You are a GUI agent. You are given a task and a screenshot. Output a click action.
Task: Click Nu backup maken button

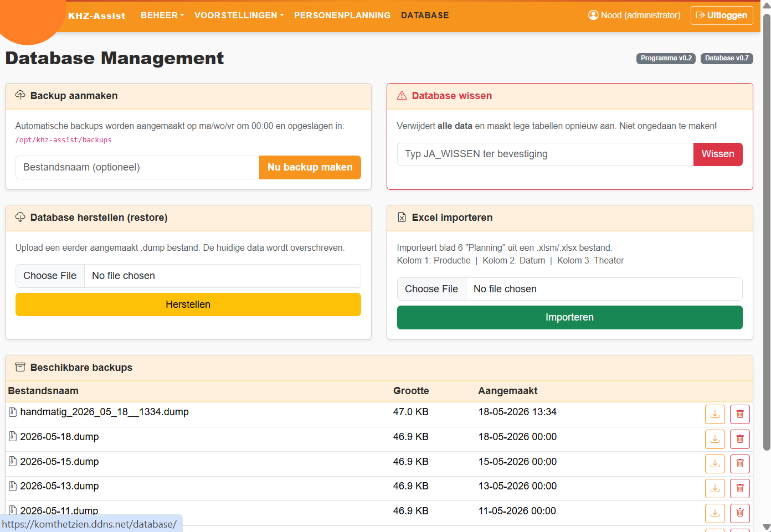point(310,167)
